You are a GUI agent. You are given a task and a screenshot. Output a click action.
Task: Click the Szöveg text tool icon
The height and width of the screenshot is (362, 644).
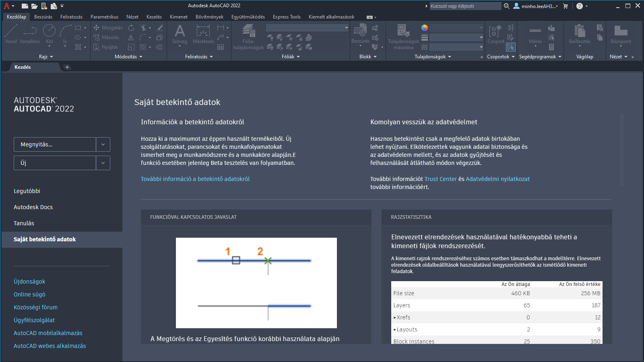180,31
